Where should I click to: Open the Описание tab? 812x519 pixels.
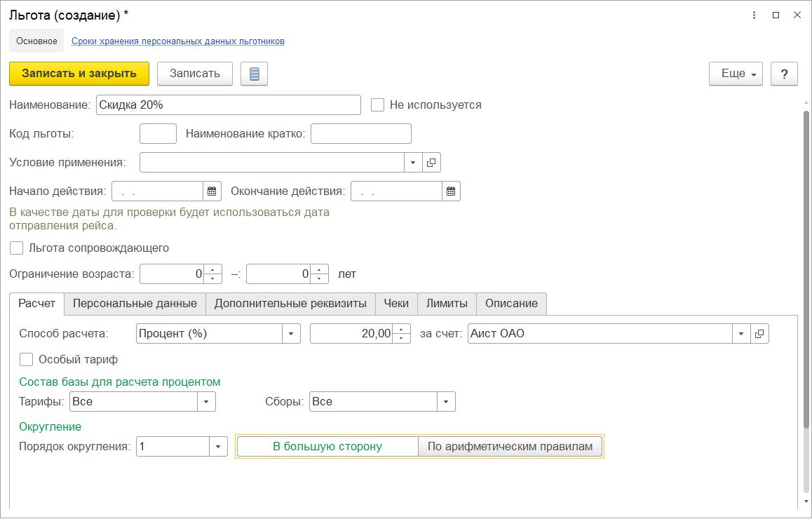[x=512, y=304]
